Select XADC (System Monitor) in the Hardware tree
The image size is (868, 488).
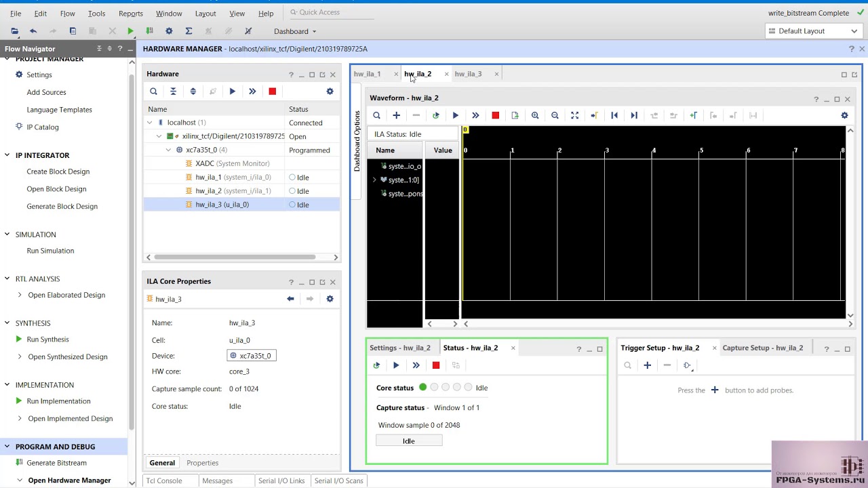(232, 163)
